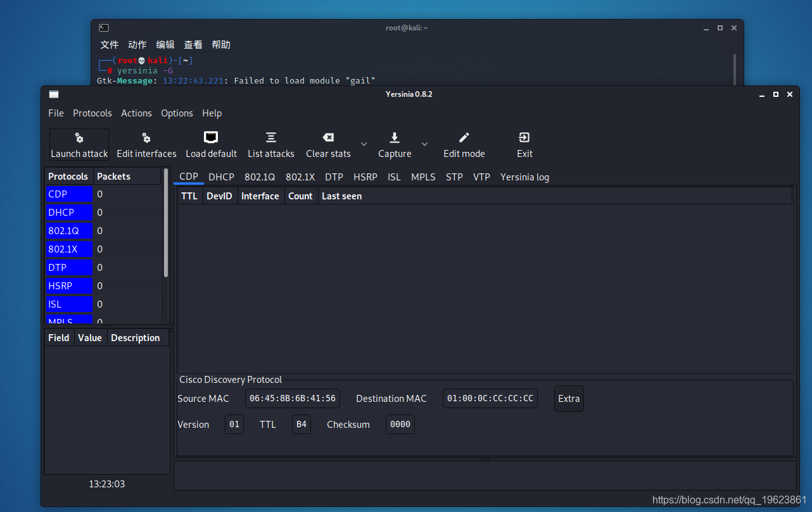The width and height of the screenshot is (812, 512).
Task: Select HSRP row in Protocols list
Action: click(103, 286)
